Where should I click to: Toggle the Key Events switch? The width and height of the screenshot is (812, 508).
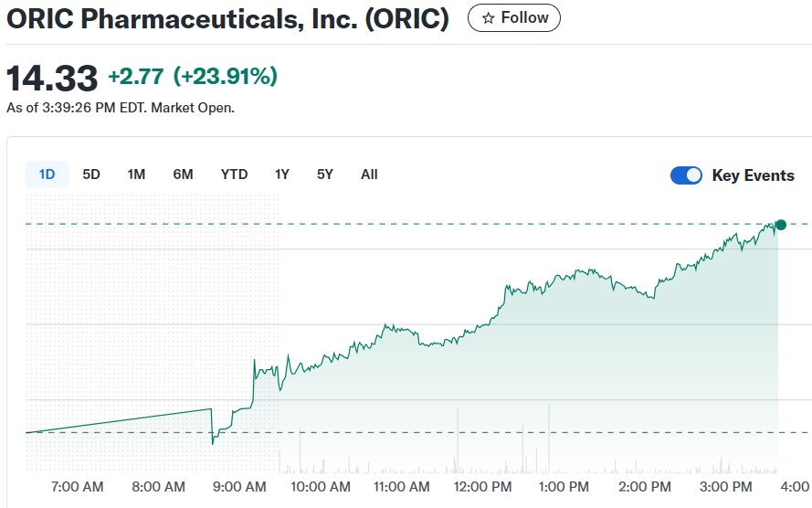[686, 175]
